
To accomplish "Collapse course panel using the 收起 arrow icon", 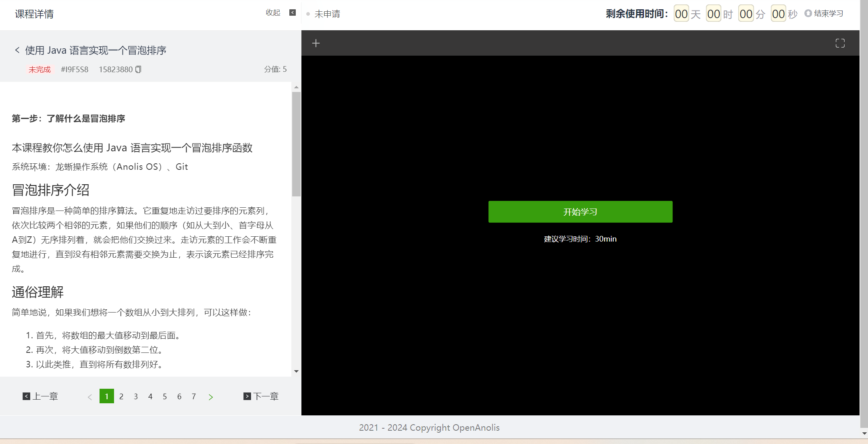I will pos(293,13).
